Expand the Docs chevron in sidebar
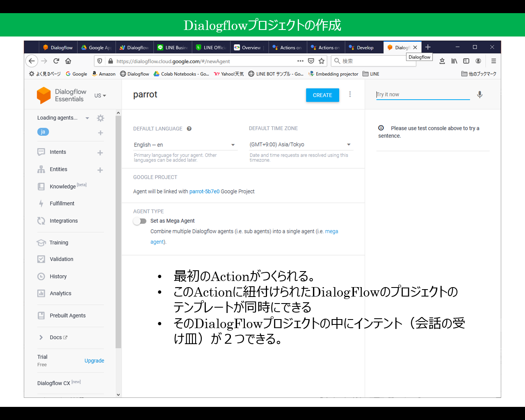This screenshot has width=525, height=420. coord(41,338)
